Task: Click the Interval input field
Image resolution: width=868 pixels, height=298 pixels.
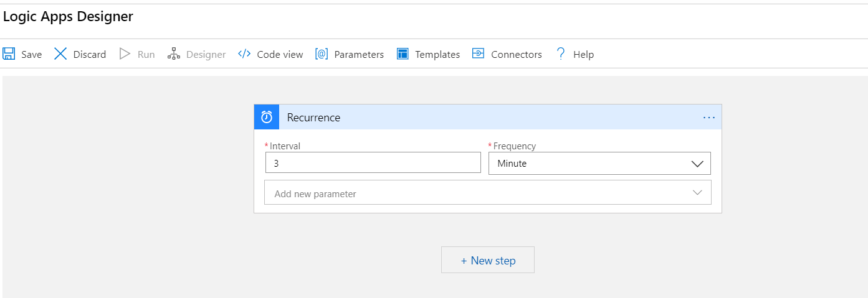Action: [x=373, y=162]
